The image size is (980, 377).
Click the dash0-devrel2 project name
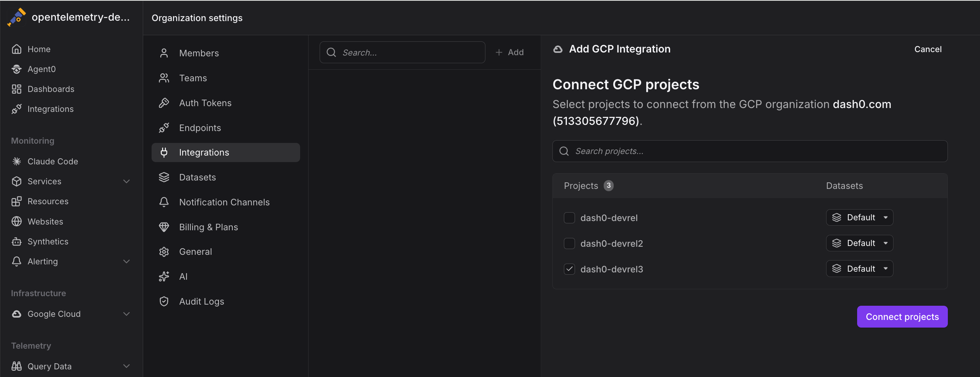(612, 243)
